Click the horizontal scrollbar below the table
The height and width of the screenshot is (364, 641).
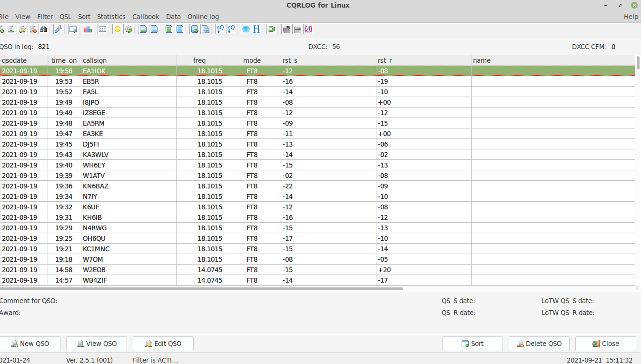pyautogui.click(x=201, y=288)
